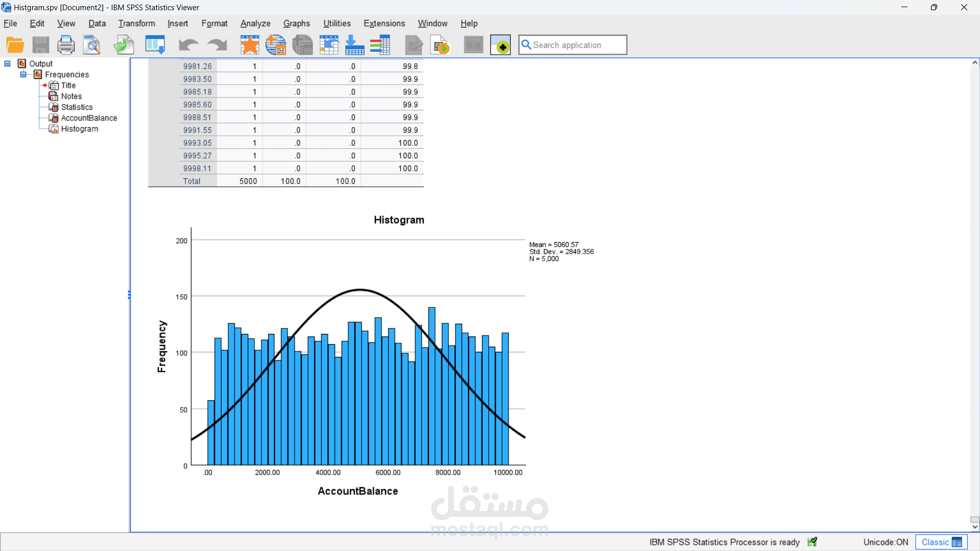Click the green plus toolbar icon
The width and height of the screenshot is (980, 551).
(x=500, y=45)
